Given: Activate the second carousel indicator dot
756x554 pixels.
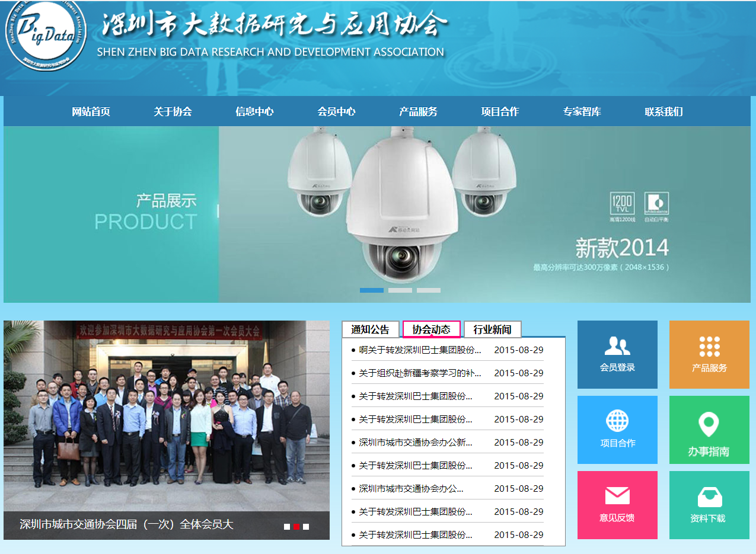Looking at the screenshot, I should [x=400, y=290].
